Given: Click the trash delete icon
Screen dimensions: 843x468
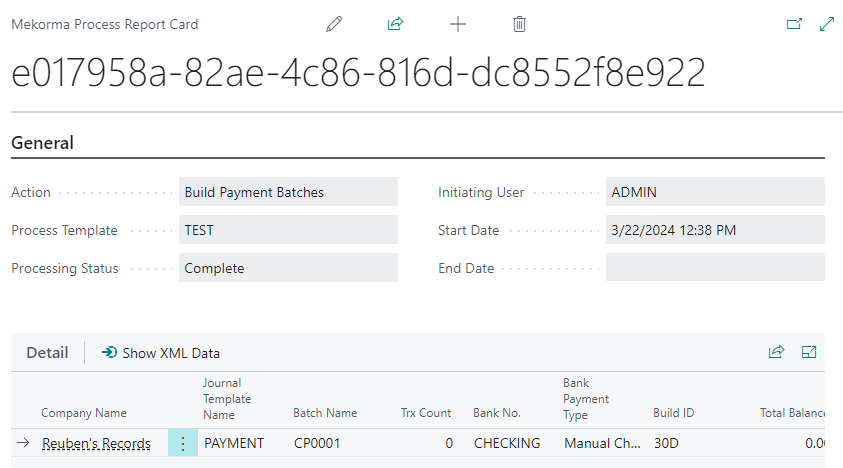Looking at the screenshot, I should click(519, 24).
